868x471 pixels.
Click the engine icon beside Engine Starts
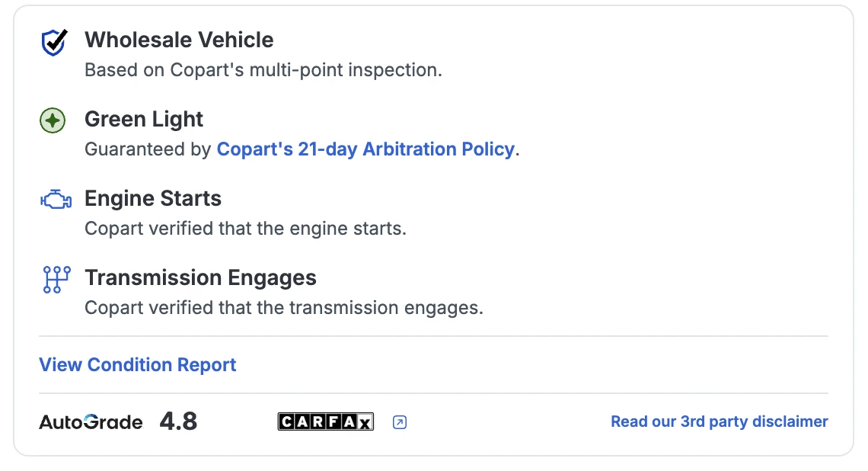coord(55,200)
